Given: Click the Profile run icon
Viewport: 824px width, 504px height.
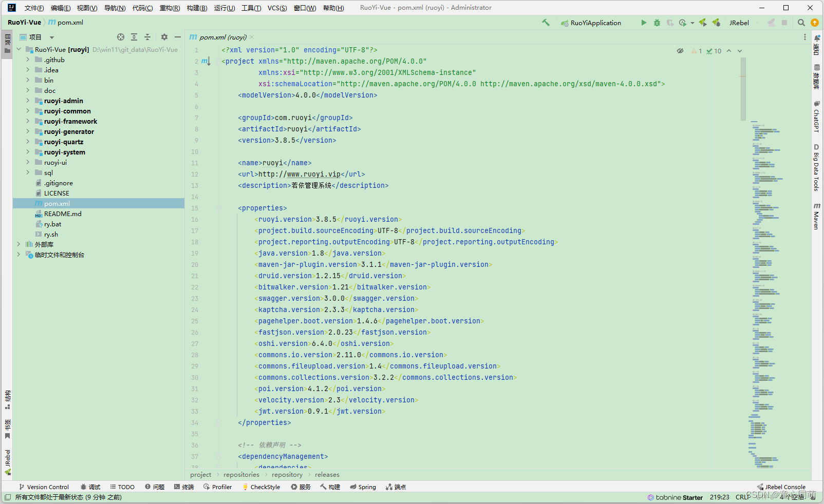Looking at the screenshot, I should (683, 23).
